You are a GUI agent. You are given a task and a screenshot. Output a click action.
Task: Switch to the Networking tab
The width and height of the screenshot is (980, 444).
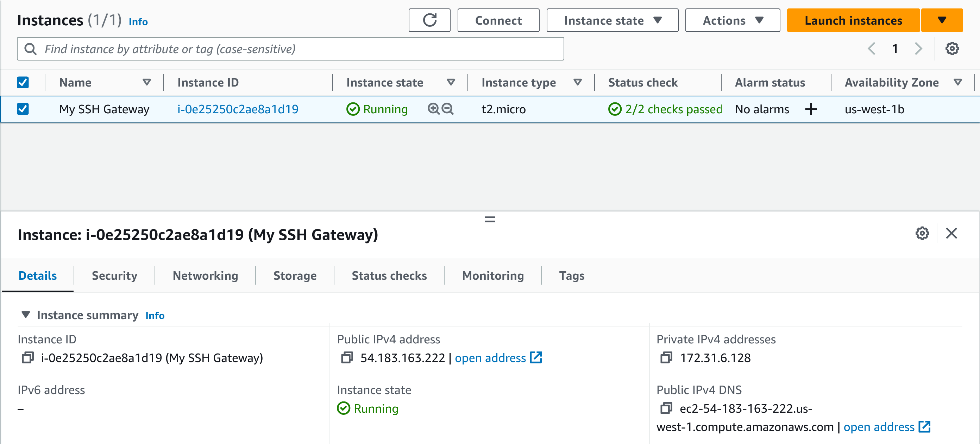pyautogui.click(x=205, y=275)
